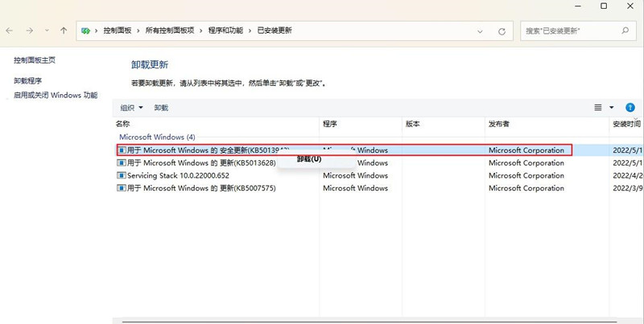Maximize the window
Viewport: 644px width, 324px height.
click(604, 6)
